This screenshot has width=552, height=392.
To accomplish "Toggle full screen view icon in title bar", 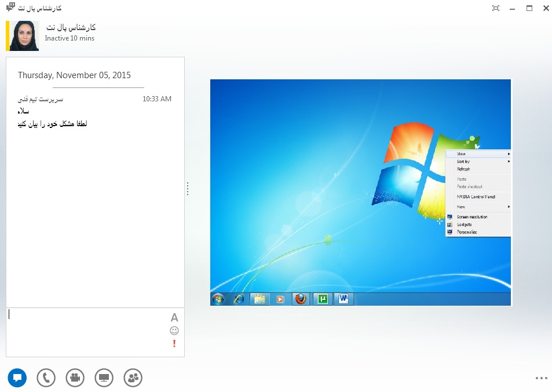I will pyautogui.click(x=496, y=8).
